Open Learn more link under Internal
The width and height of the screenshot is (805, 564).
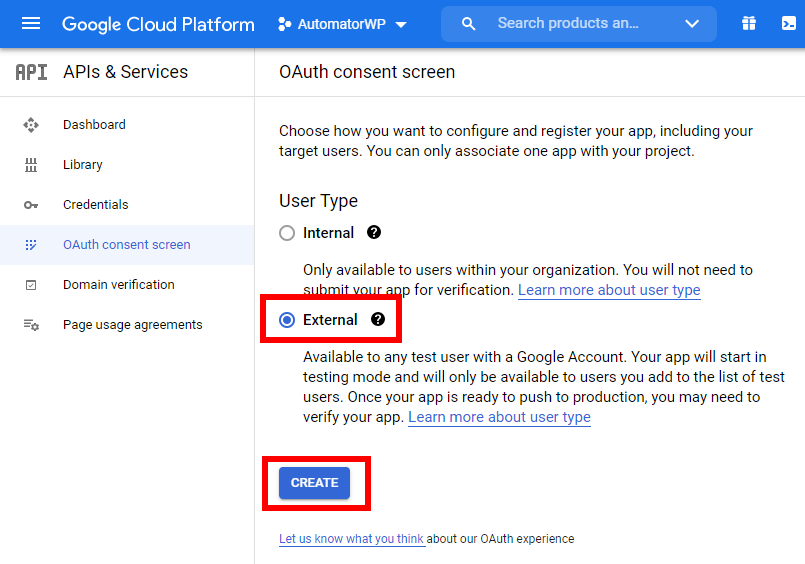[x=608, y=290]
